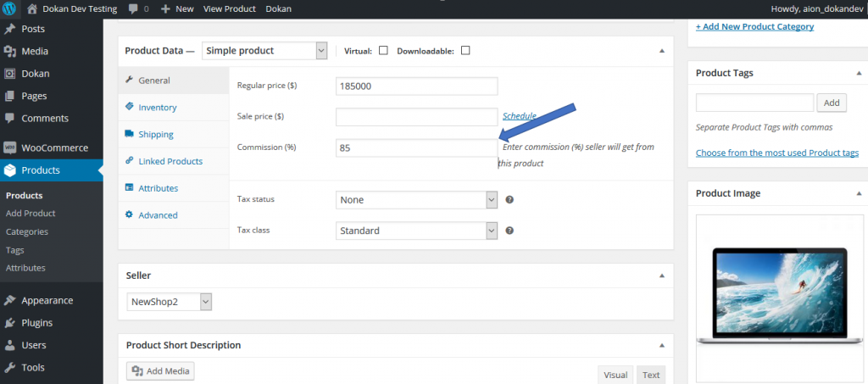Click the pushpin icon for Posts

pyautogui.click(x=9, y=29)
